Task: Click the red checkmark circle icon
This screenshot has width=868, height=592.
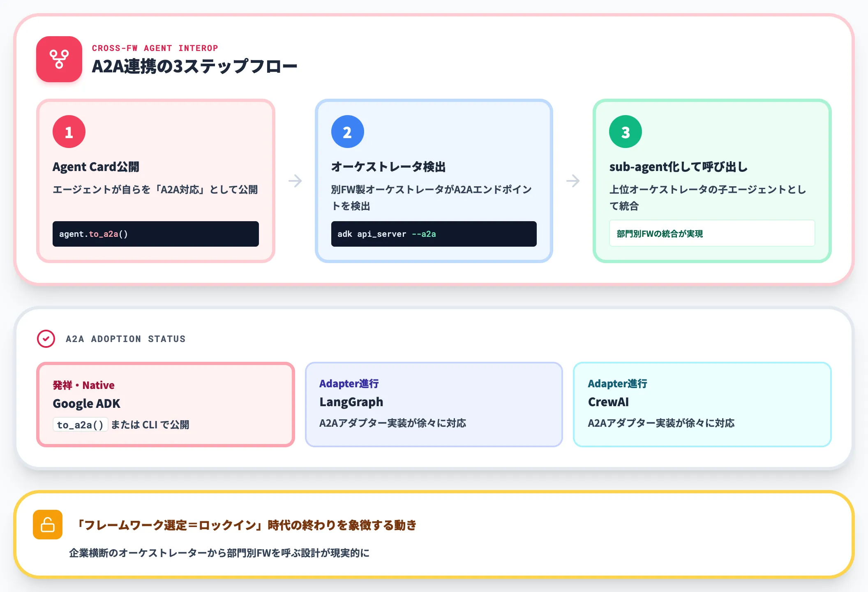Action: coord(46,339)
